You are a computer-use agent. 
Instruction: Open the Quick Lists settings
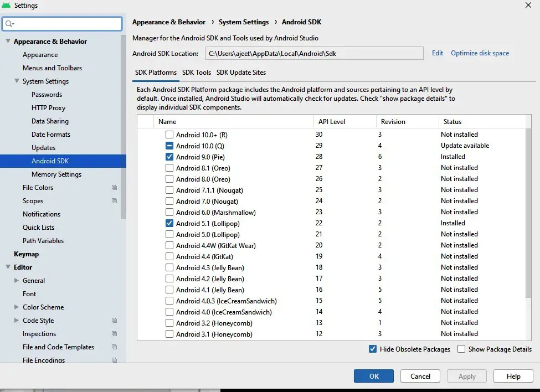tap(39, 227)
